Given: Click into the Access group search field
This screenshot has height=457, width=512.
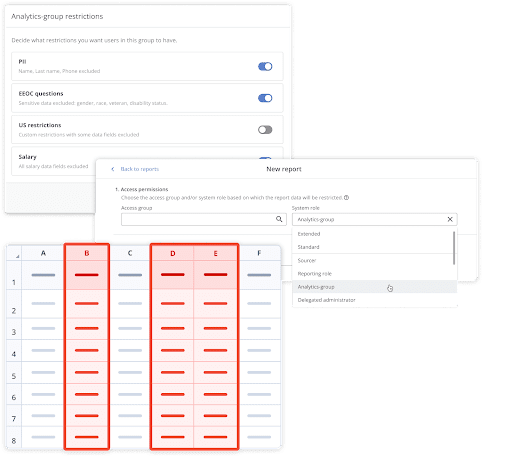Looking at the screenshot, I should click(204, 219).
